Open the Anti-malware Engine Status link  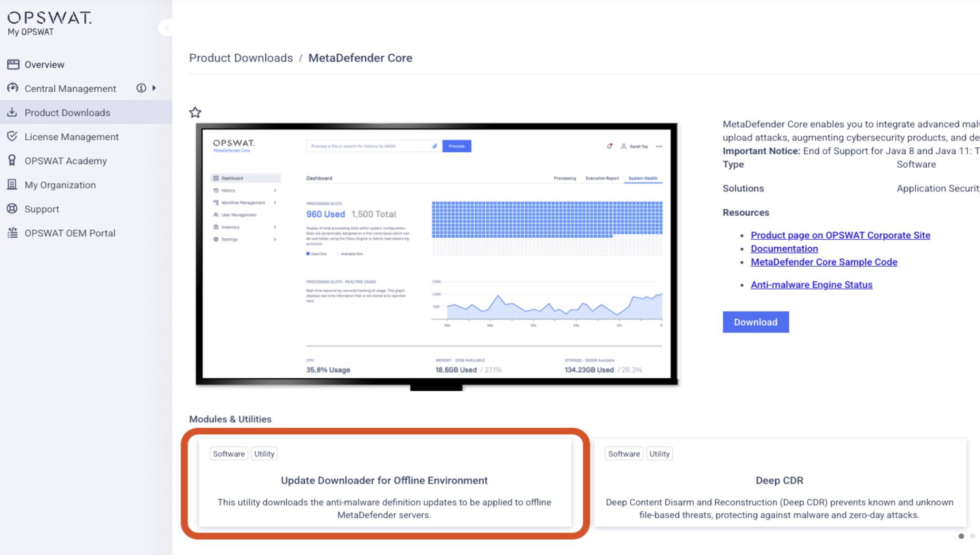click(811, 285)
